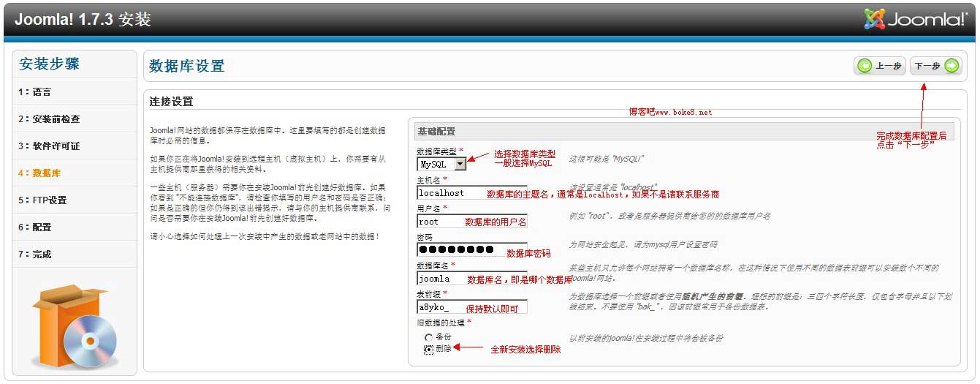
Task: Click the Joomla! 1.7.3 安装 title text
Action: tap(83, 20)
